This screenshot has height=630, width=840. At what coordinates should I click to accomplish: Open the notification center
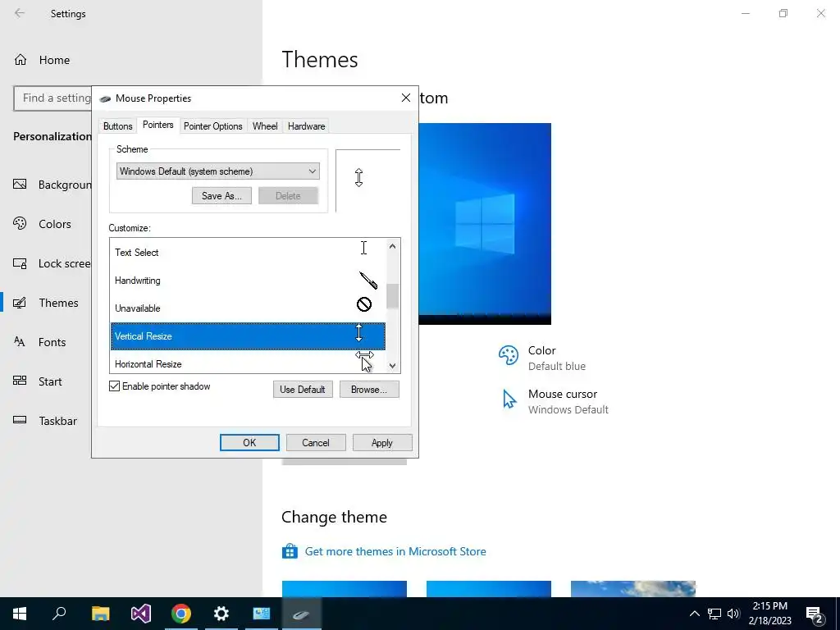[x=815, y=614]
